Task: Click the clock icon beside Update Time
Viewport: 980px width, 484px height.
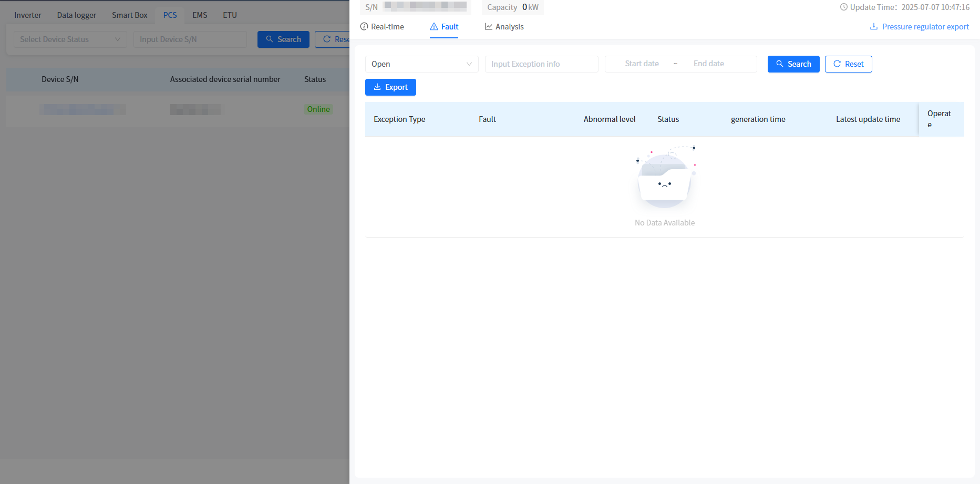Action: pyautogui.click(x=844, y=7)
